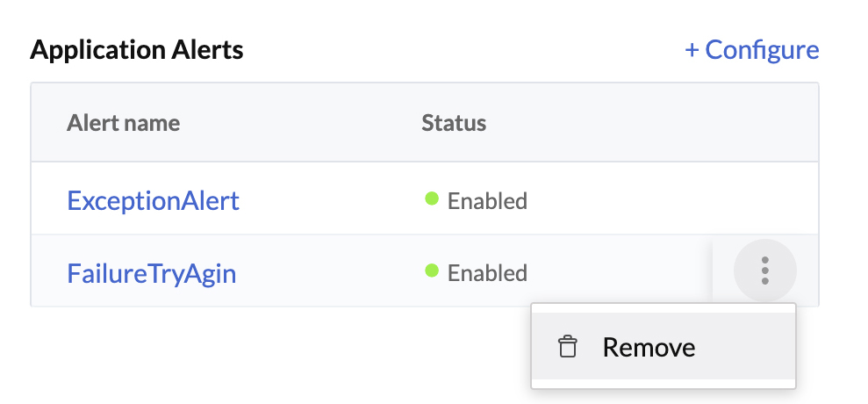Click the green status dot for FailureTryAgin

click(x=432, y=271)
